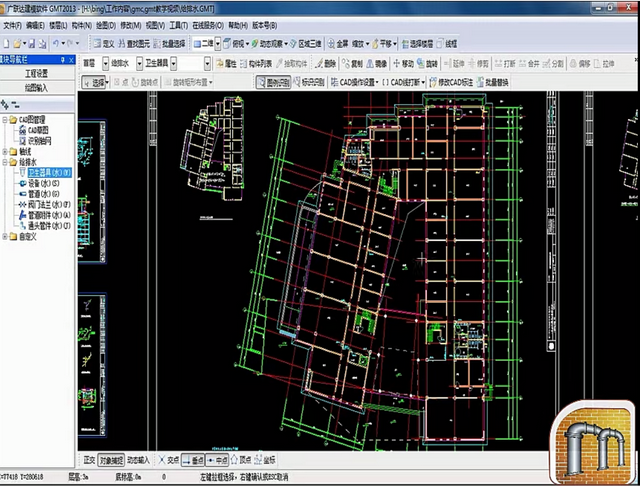Viewport: 640px width, 486px height.
Task: Toggle 正交 orthogonal mode
Action: (89, 460)
